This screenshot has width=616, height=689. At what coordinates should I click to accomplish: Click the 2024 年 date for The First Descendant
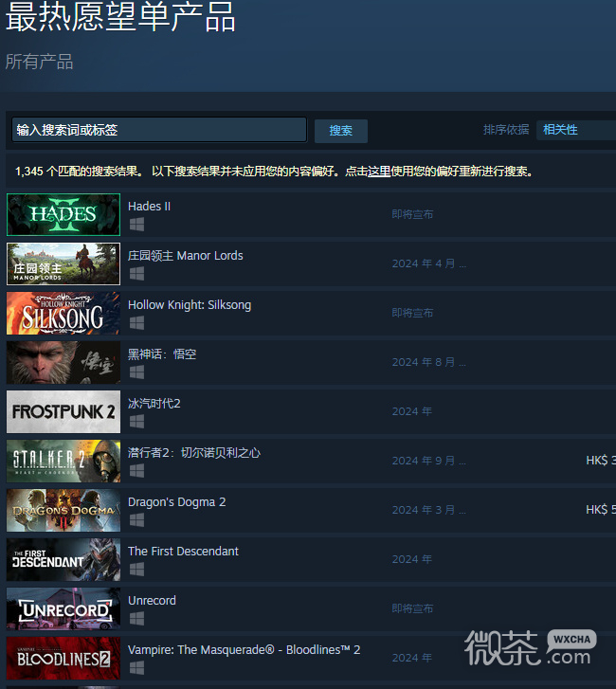(411, 559)
